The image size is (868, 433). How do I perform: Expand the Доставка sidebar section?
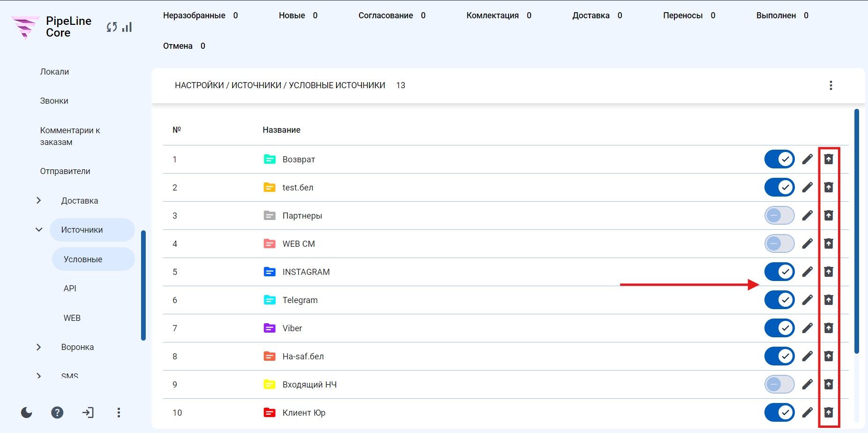click(39, 200)
